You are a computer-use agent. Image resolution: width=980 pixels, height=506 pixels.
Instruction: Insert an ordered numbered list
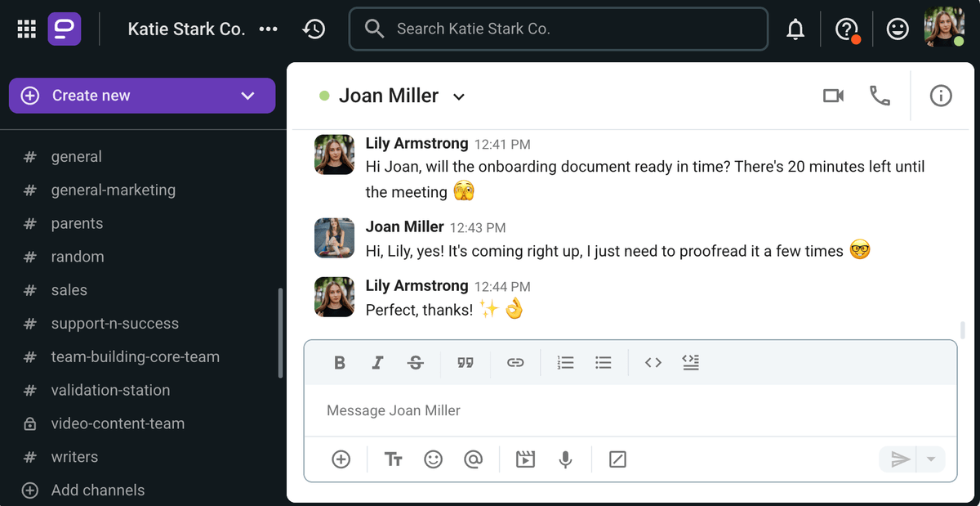(x=565, y=363)
